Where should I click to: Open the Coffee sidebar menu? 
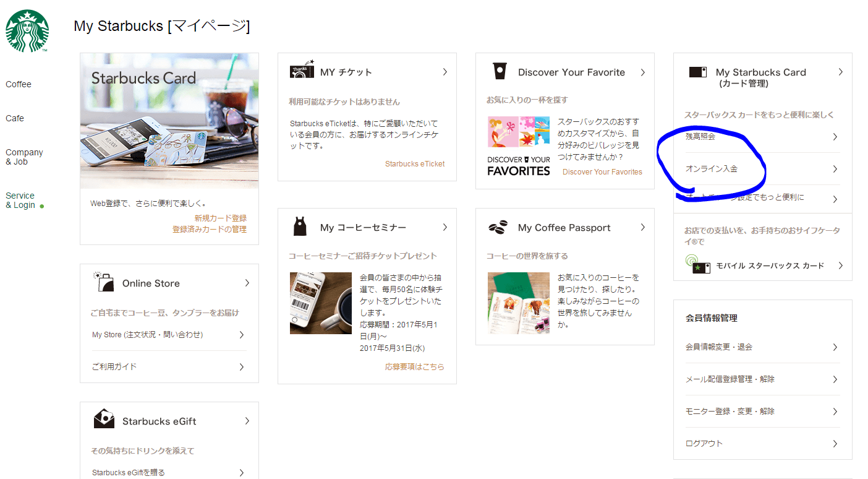tap(19, 84)
